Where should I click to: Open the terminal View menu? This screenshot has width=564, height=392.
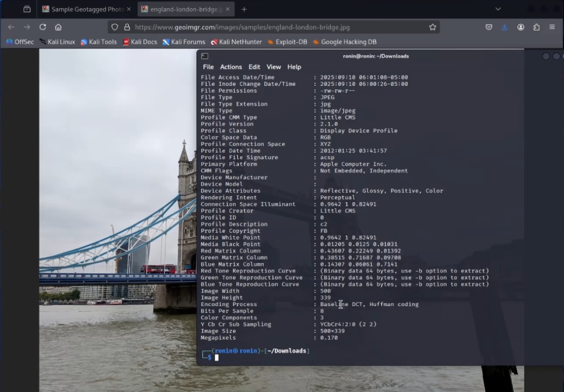[x=274, y=67]
